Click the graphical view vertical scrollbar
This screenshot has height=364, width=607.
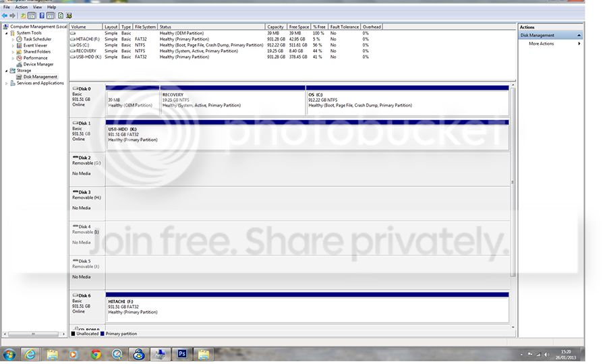tap(513, 182)
